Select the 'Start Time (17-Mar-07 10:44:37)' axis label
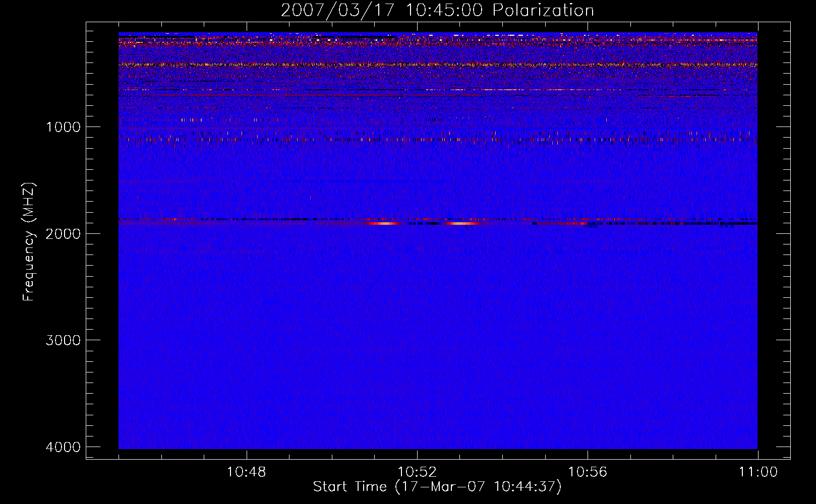Viewport: 816px width, 504px height. [x=437, y=487]
